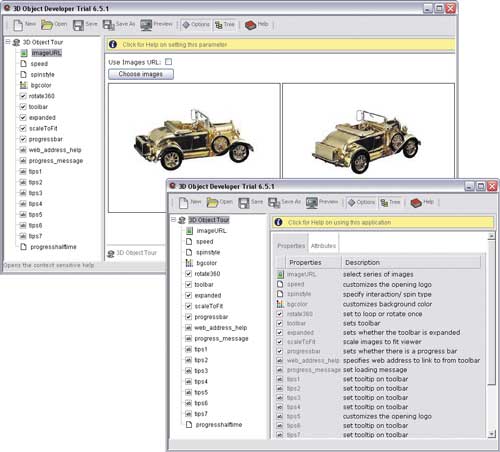Toggle the progressbar checkbox in the back window tree
500x452 pixels.
coord(23,139)
